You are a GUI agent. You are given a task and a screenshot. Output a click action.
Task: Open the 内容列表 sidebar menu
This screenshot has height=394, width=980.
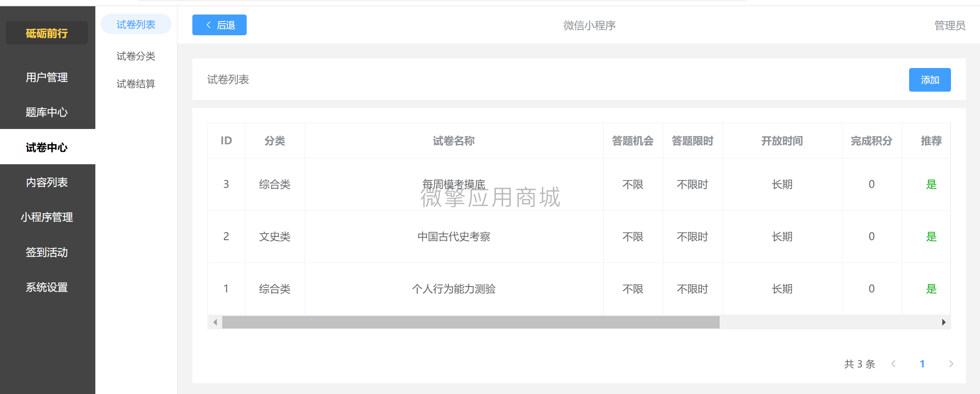(47, 182)
